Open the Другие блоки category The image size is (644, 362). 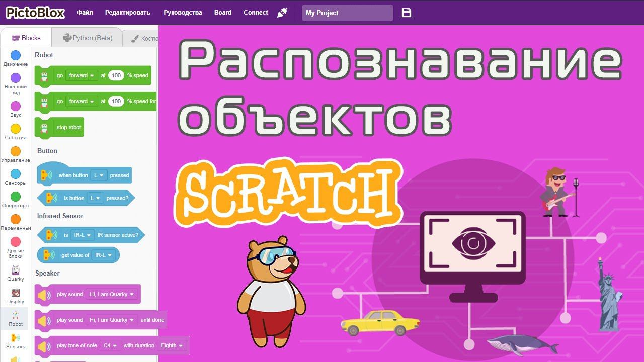[x=16, y=247]
